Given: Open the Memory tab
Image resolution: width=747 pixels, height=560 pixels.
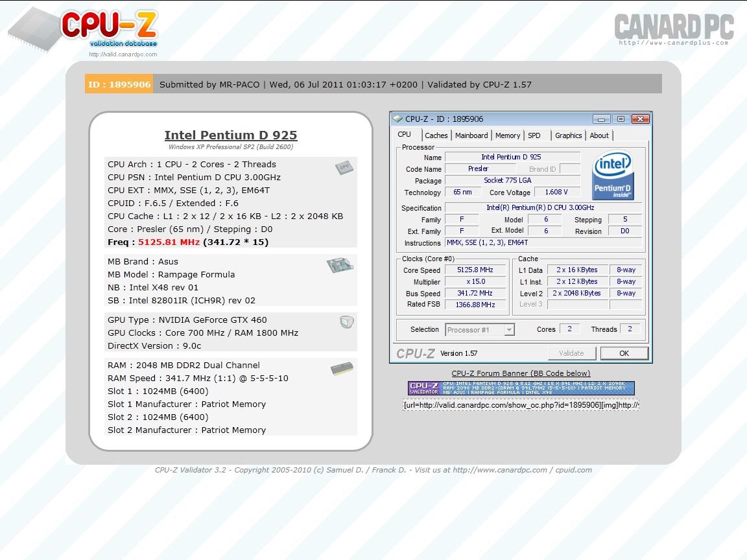Looking at the screenshot, I should (x=507, y=135).
